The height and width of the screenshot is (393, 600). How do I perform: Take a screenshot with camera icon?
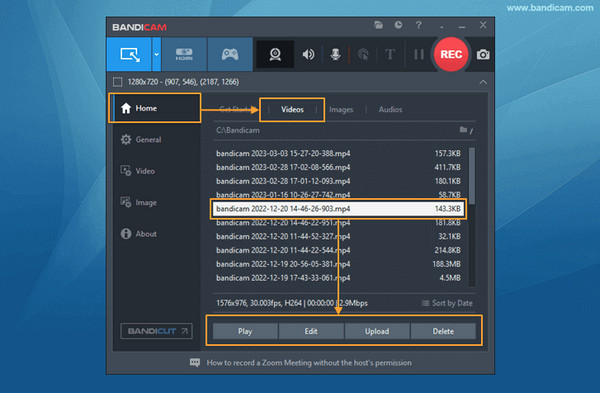(483, 54)
